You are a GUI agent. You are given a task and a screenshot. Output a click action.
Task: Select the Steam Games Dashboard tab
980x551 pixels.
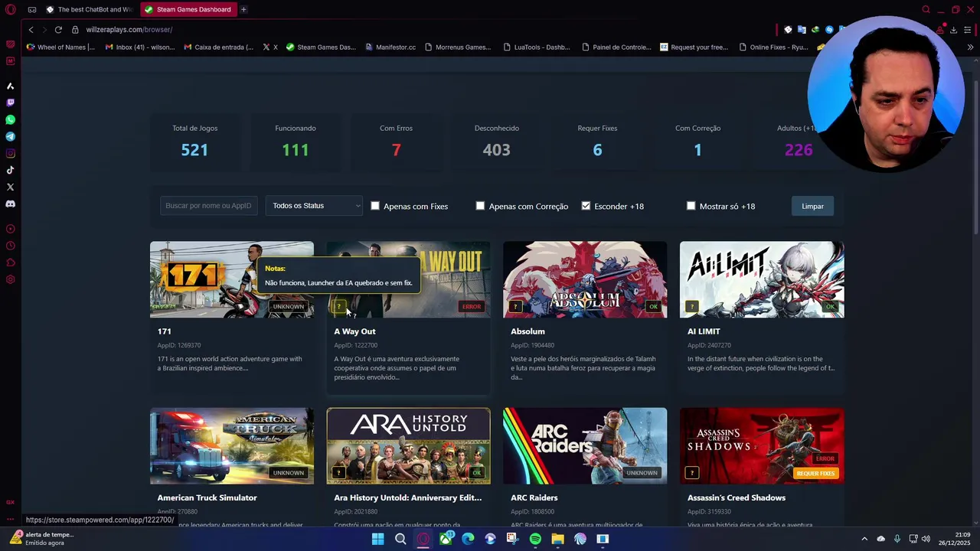tap(188, 9)
